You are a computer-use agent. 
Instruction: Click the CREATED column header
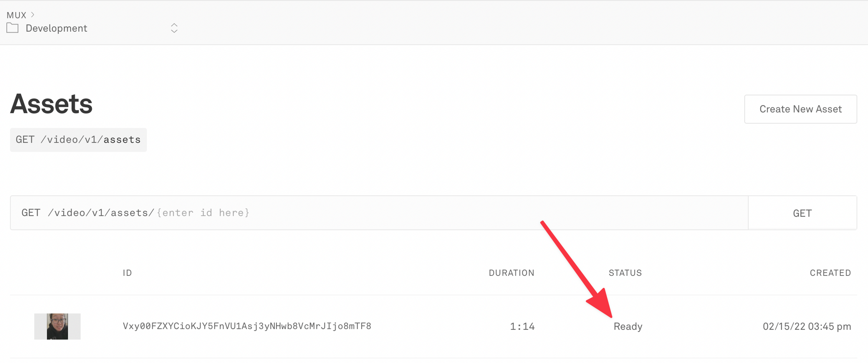point(830,273)
